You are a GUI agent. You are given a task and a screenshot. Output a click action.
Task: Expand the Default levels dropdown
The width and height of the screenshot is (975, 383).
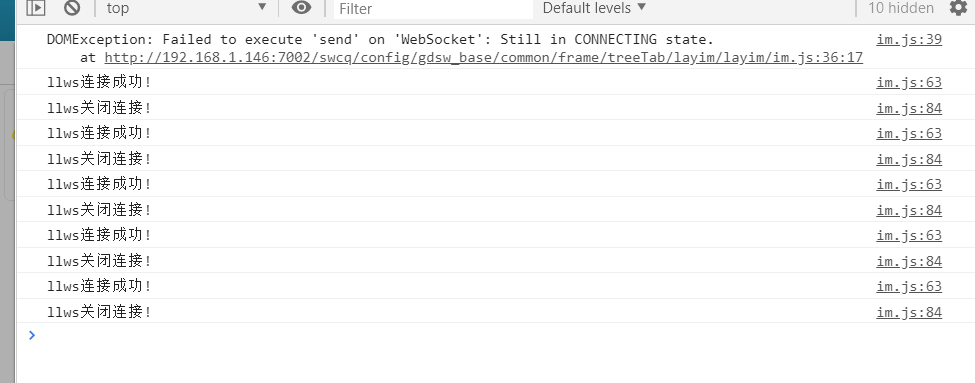coord(594,8)
